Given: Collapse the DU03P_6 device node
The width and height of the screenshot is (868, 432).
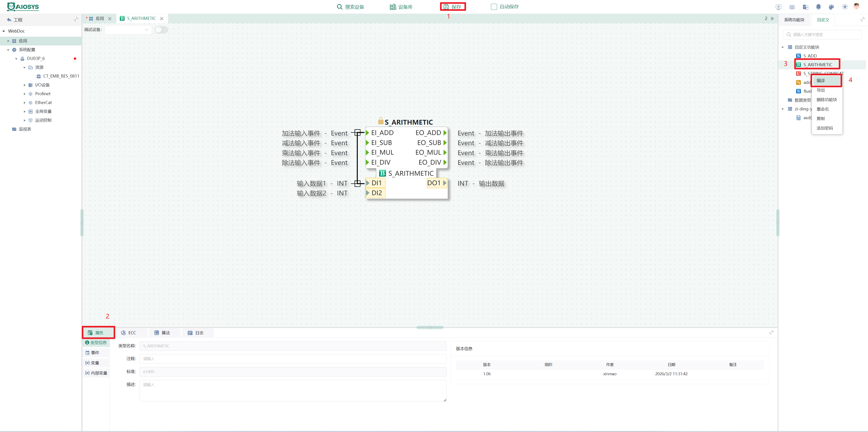Looking at the screenshot, I should (x=16, y=59).
